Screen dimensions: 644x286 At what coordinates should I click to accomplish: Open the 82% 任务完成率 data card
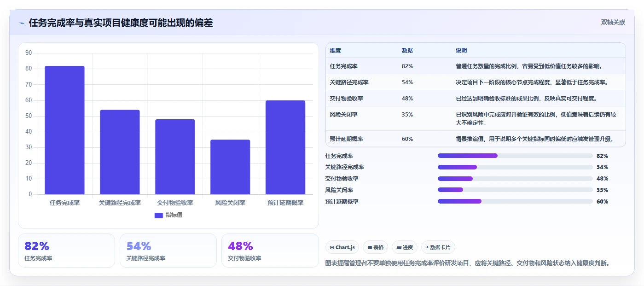[x=66, y=251]
